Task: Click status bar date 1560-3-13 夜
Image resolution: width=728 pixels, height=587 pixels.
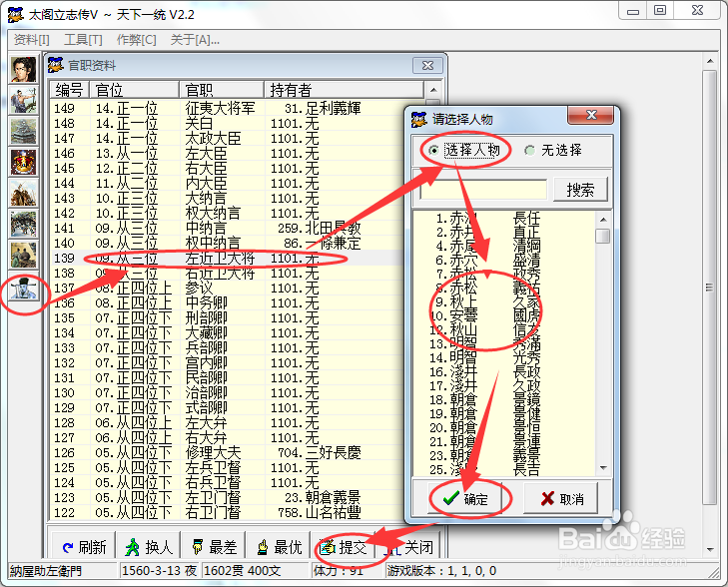Action: click(159, 571)
